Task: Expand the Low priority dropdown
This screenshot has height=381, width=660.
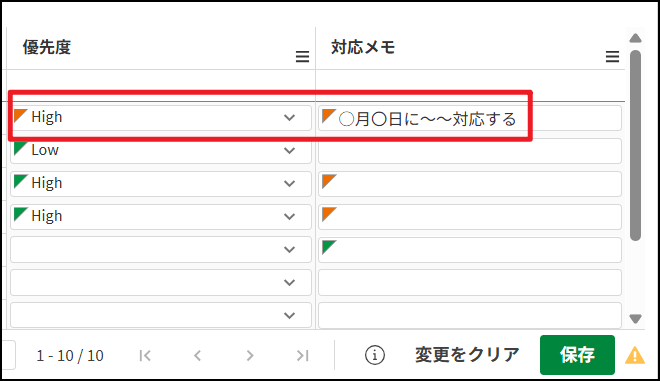Action: [160, 151]
